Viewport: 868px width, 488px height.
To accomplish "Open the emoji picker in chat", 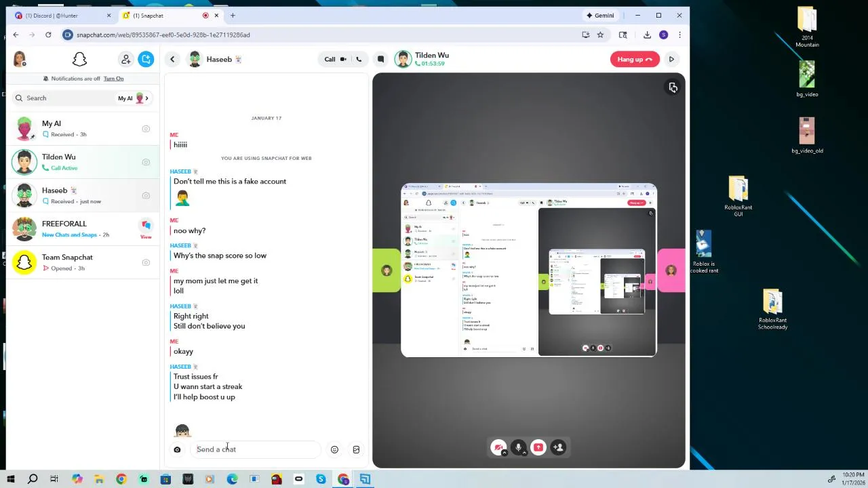I will tap(334, 449).
